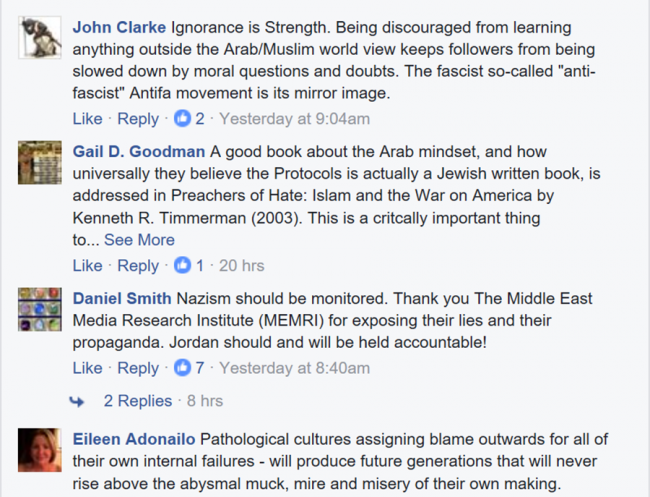Expand Gail's comment with See More

tap(139, 240)
